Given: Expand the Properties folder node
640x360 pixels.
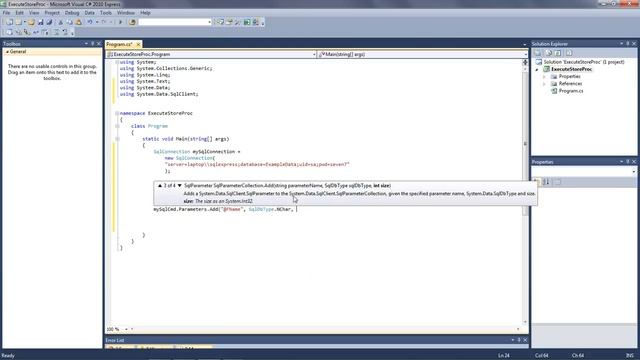Looking at the screenshot, I should pos(544,77).
